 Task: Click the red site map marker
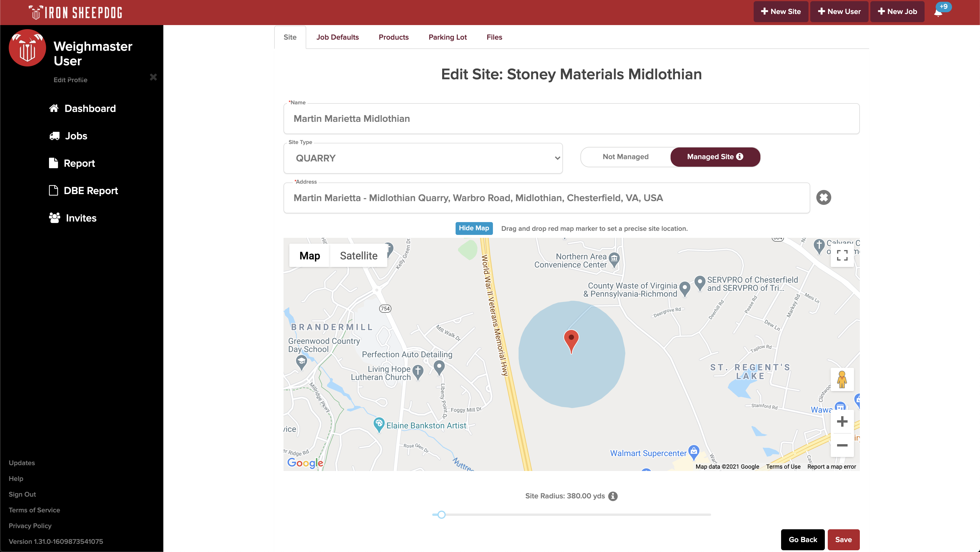coord(571,339)
